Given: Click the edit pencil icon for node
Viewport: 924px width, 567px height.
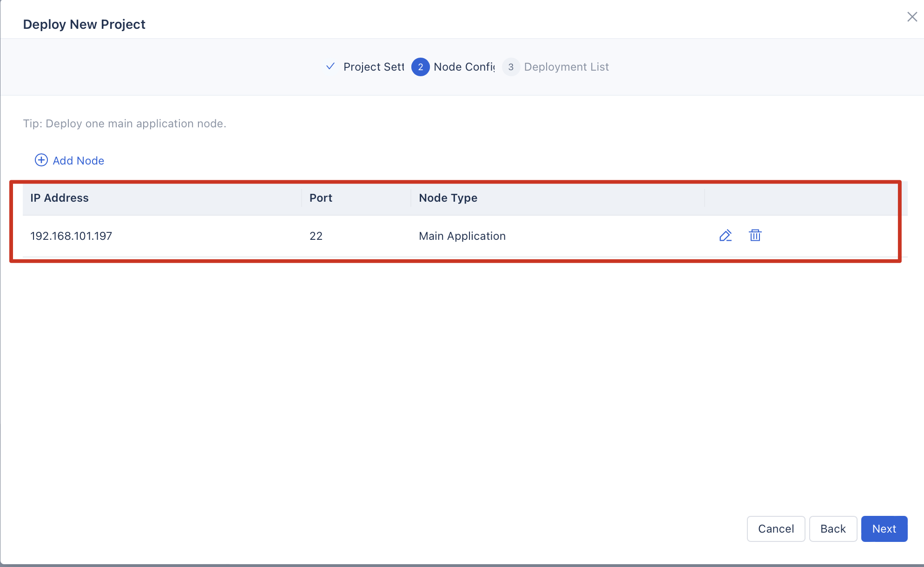Looking at the screenshot, I should click(x=725, y=236).
